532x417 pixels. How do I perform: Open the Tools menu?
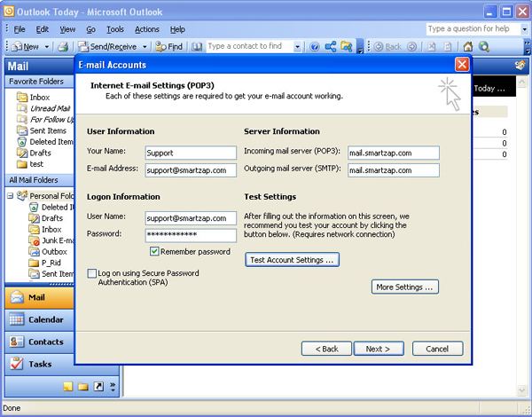(x=115, y=29)
